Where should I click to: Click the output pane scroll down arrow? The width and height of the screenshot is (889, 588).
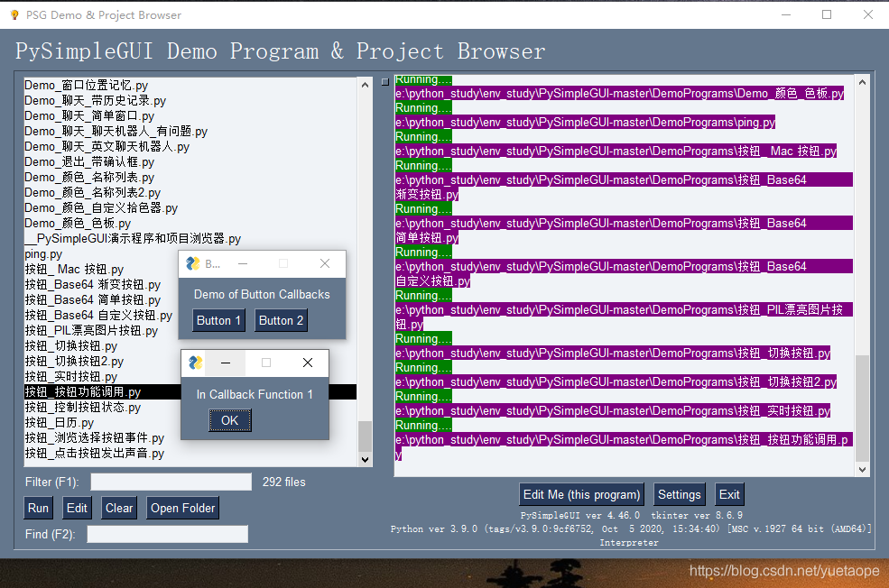pos(862,469)
